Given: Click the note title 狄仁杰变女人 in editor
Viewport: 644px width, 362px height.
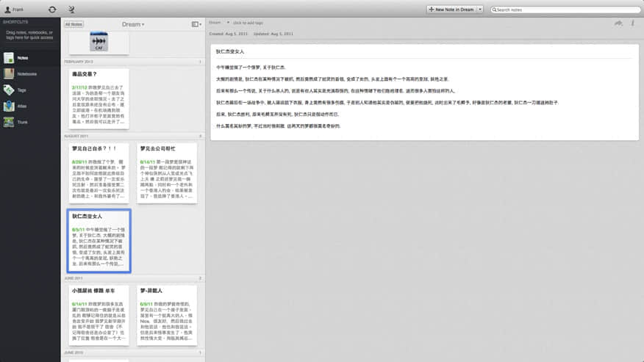Looking at the screenshot, I should tap(230, 51).
